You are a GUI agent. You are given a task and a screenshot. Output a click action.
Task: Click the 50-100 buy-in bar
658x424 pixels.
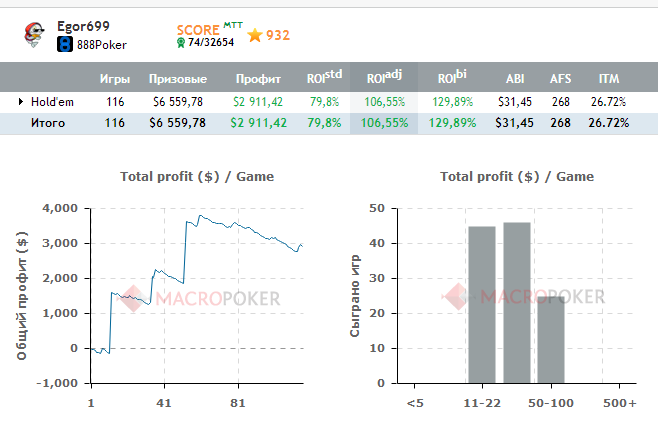tap(551, 340)
